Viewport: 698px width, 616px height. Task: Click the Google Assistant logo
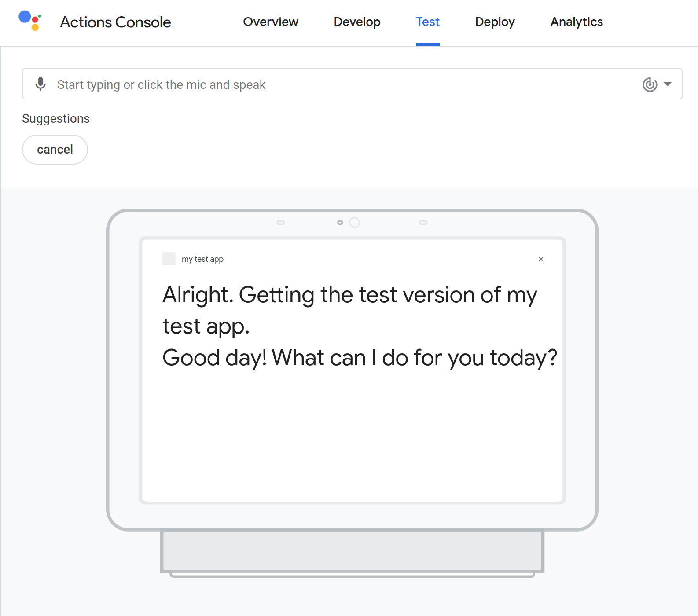(30, 21)
